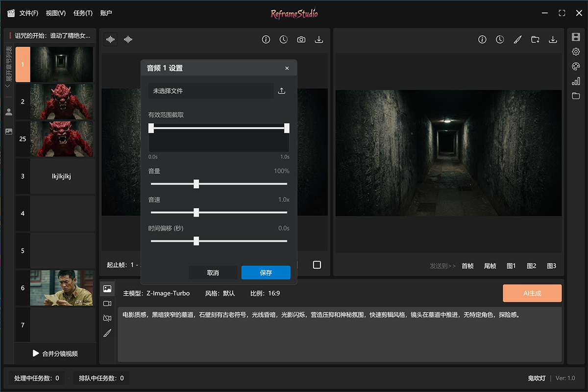Screen dimensions: 588x392
Task: Open the film strip panel icon
Action: coord(576,37)
